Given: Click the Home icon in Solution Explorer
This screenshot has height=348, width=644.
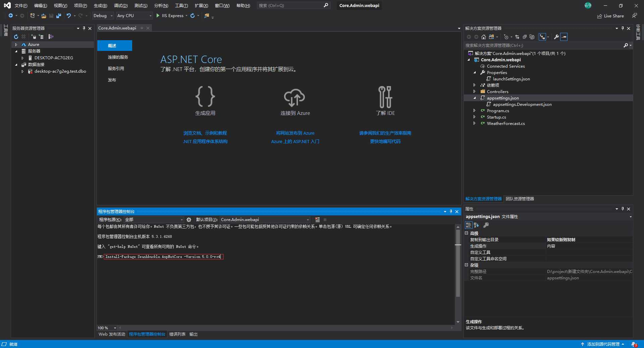Looking at the screenshot, I should click(483, 37).
